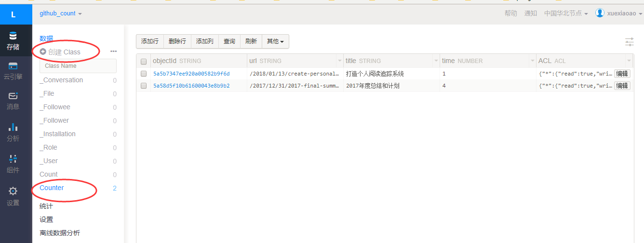Open the 分析 analytics chart icon
Screen dimensions: 644x243
(x=13, y=127)
